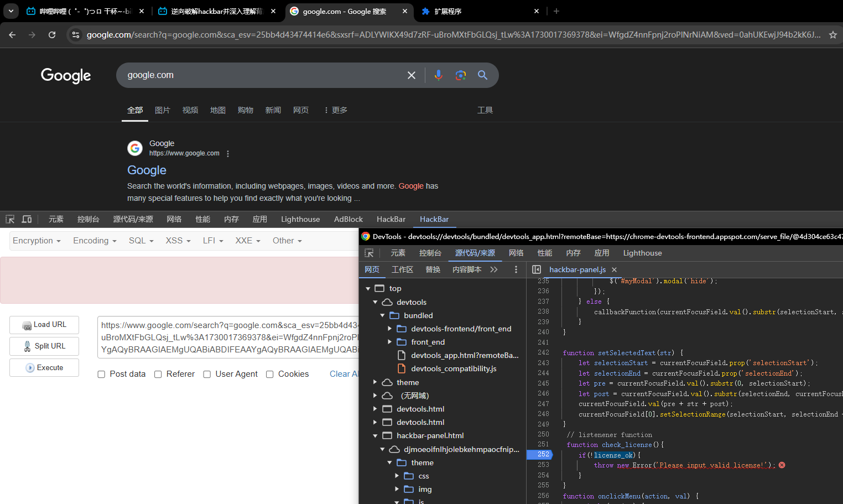This screenshot has width=843, height=504.
Task: Toggle the sources navigator sidebar icon
Action: [536, 269]
